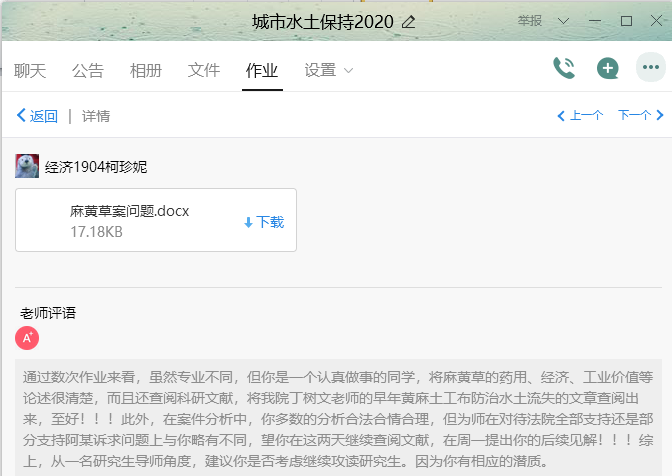Open the more options ellipsis menu
The image size is (672, 476).
651,68
